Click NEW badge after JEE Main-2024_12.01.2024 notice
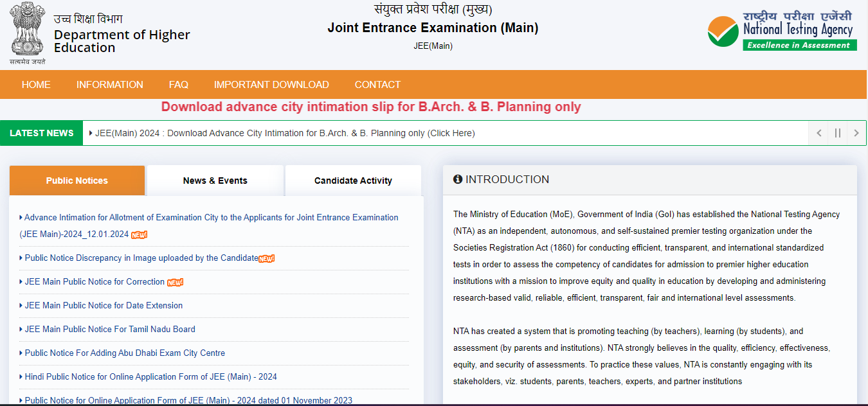 point(140,234)
